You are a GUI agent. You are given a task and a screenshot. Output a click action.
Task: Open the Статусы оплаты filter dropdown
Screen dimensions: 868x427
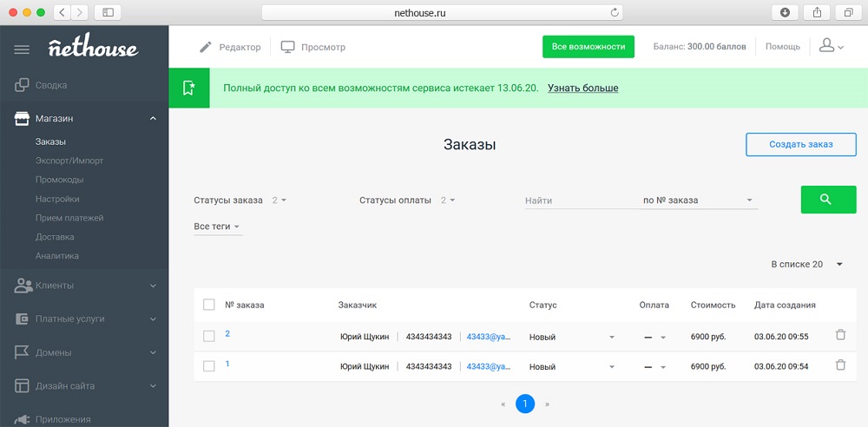(x=407, y=200)
